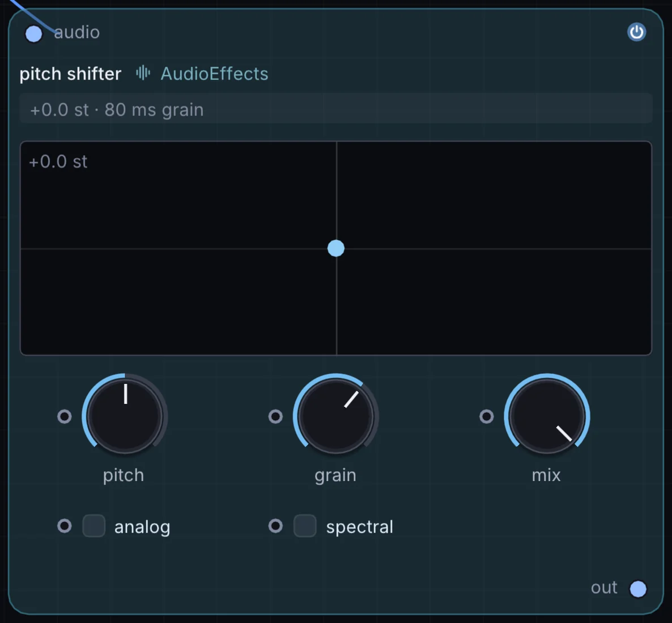The height and width of the screenshot is (623, 672).
Task: Click the pitch knob
Action: click(x=125, y=416)
